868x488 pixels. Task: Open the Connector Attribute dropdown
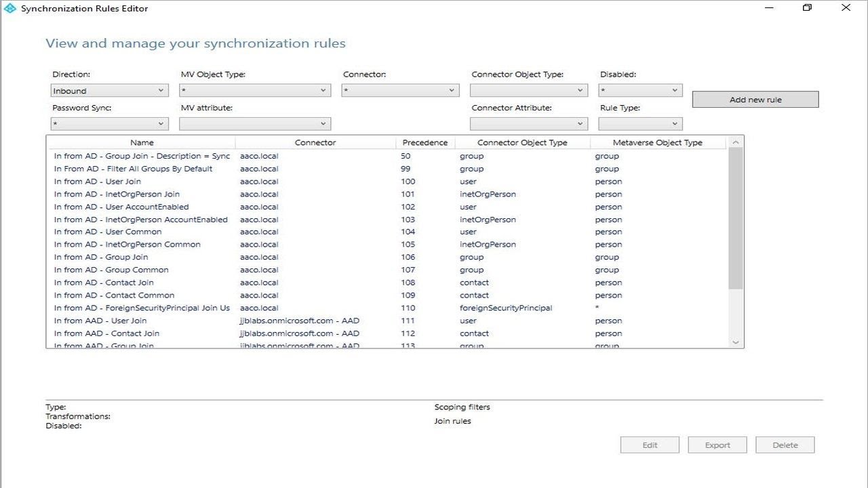529,124
